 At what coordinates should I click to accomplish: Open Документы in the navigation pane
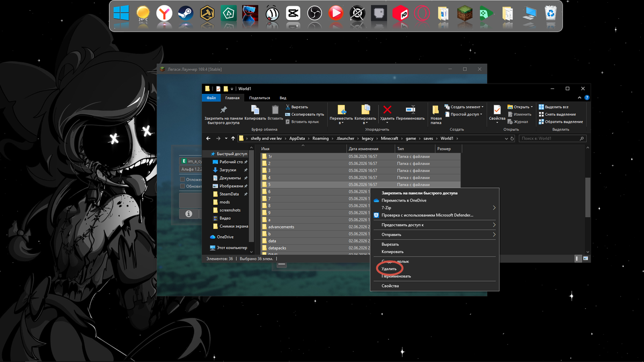click(x=230, y=178)
